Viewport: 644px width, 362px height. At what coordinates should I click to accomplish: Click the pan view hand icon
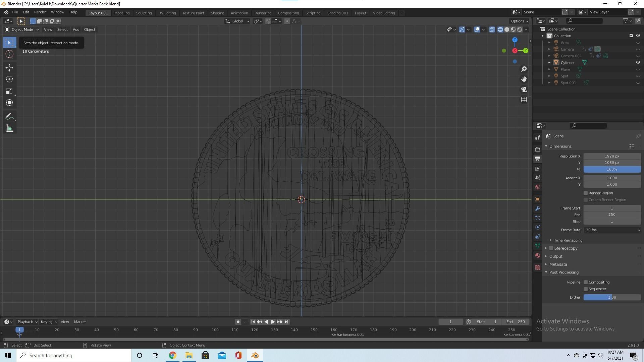[x=524, y=79]
